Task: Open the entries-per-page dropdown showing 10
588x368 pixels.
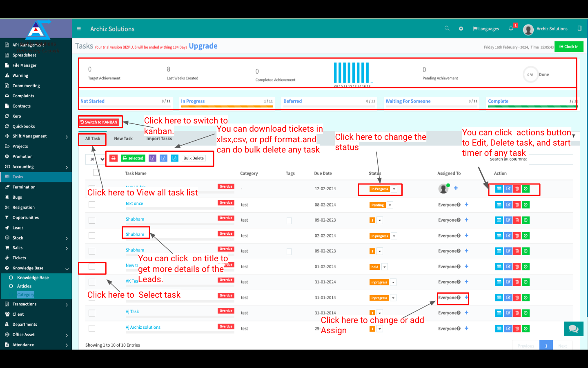Action: [x=97, y=159]
